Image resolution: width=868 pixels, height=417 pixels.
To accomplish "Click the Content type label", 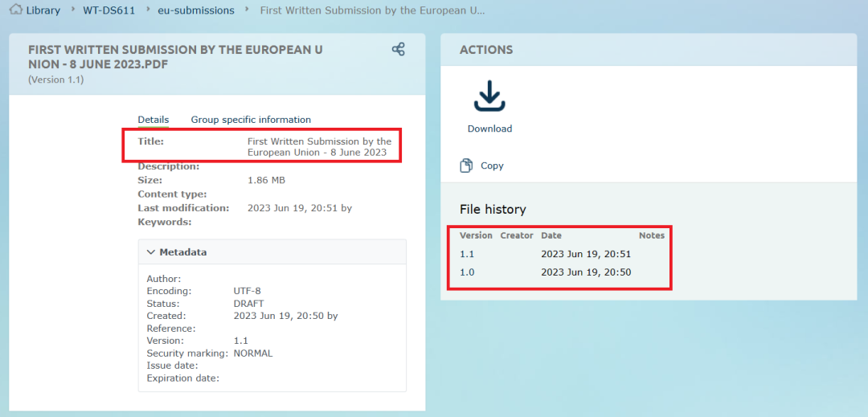I will click(x=172, y=194).
